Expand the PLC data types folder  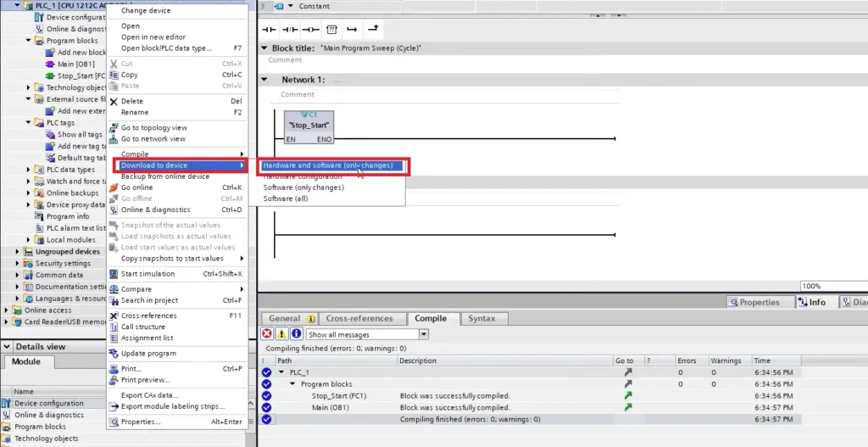coord(28,170)
